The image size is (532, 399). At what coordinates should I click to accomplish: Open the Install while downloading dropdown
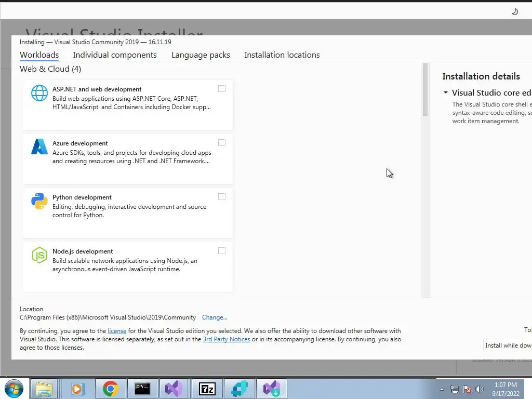(508, 345)
